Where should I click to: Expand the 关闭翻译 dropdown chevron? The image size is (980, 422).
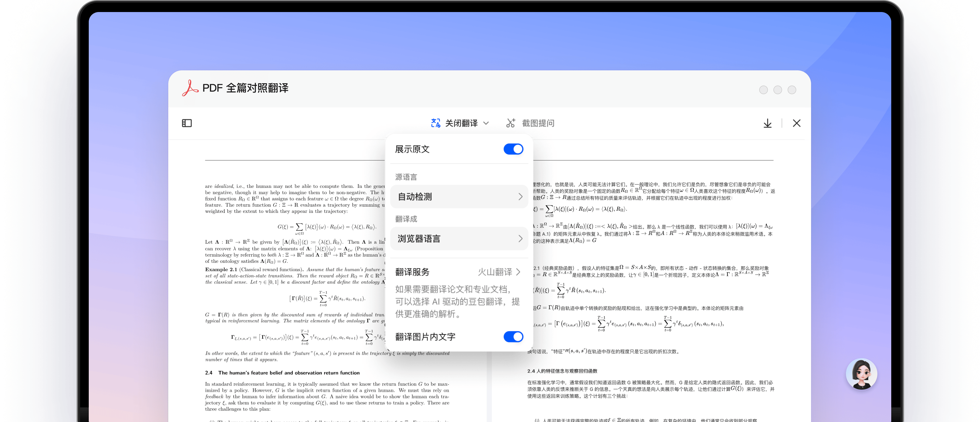(x=486, y=123)
